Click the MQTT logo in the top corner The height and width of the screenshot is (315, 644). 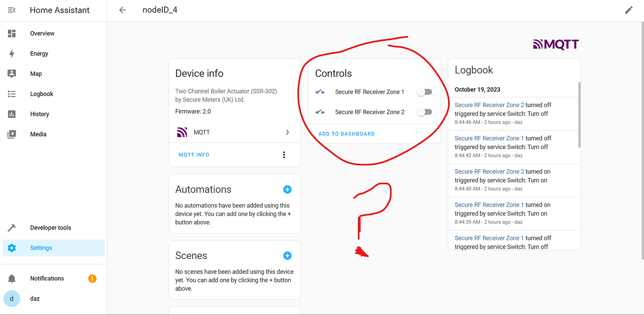click(555, 43)
